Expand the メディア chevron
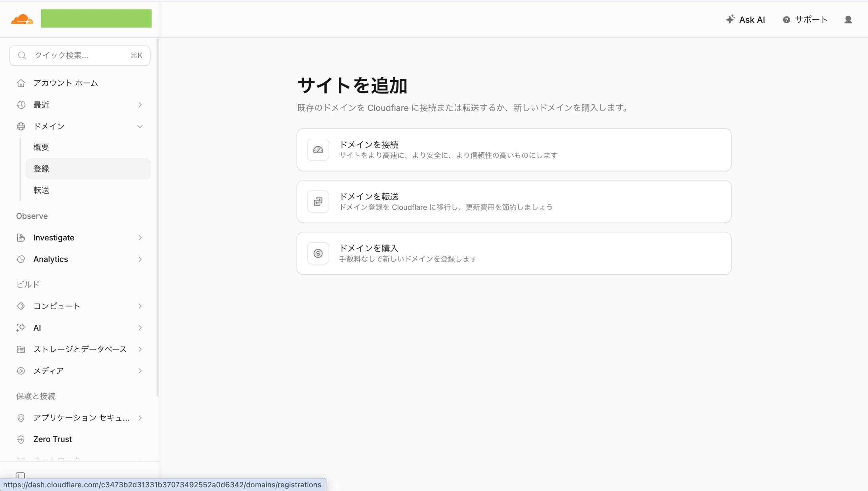 (140, 371)
